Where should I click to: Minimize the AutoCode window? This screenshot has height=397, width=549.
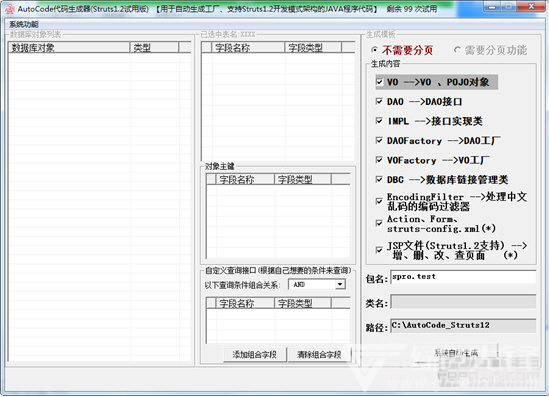tap(492, 7)
